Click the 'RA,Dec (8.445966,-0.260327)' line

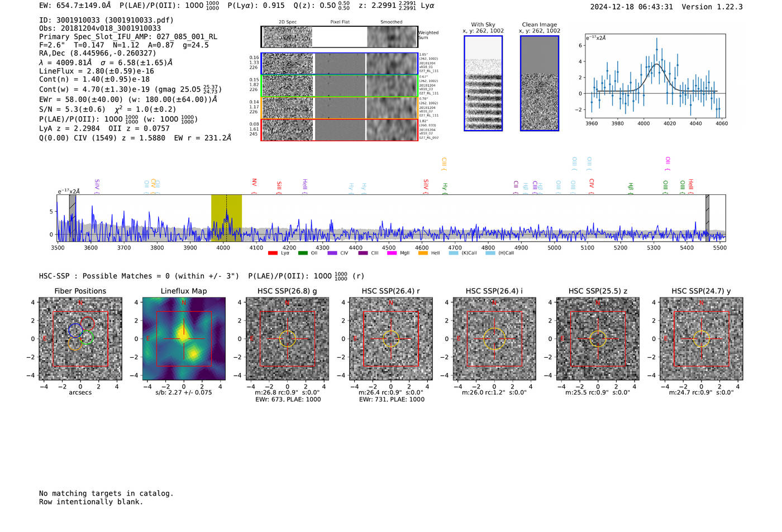pyautogui.click(x=98, y=54)
